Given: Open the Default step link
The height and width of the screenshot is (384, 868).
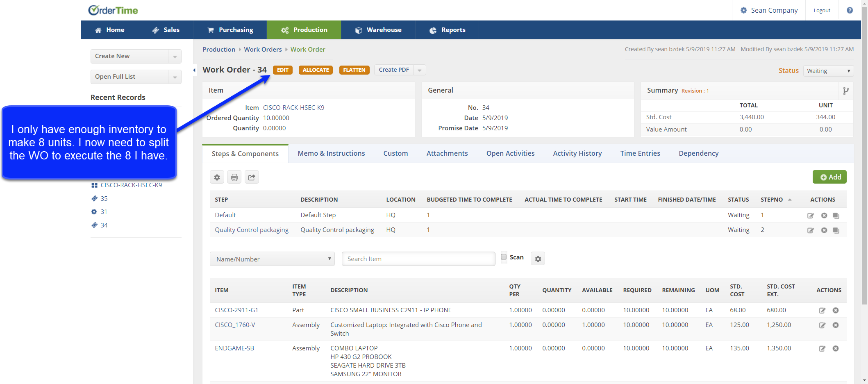Looking at the screenshot, I should 225,215.
